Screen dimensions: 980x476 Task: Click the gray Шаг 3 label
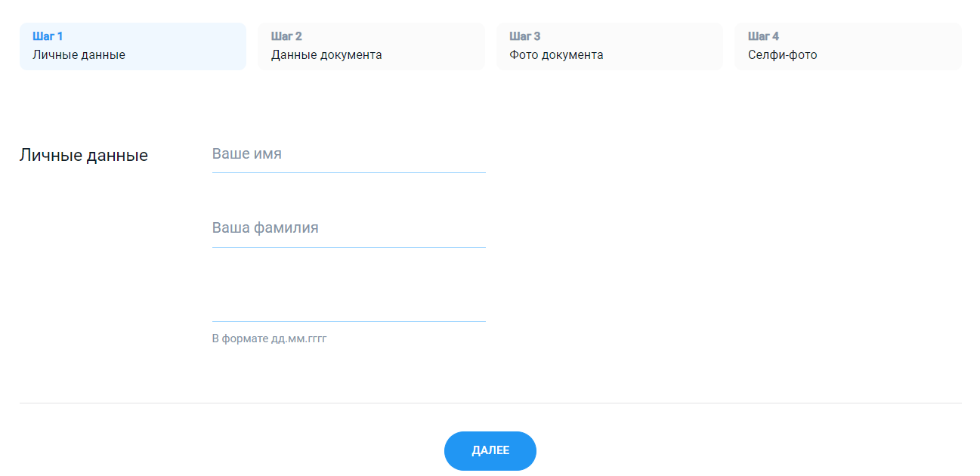click(x=525, y=36)
